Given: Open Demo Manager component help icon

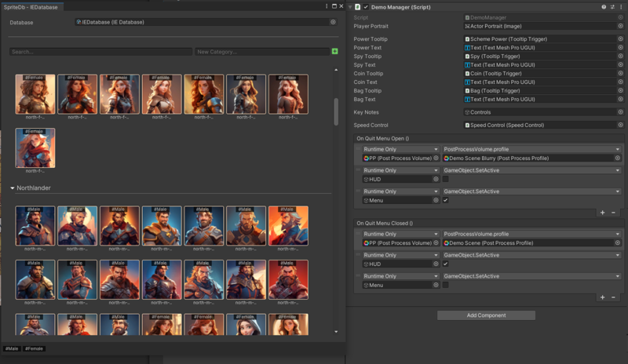Looking at the screenshot, I should click(604, 6).
